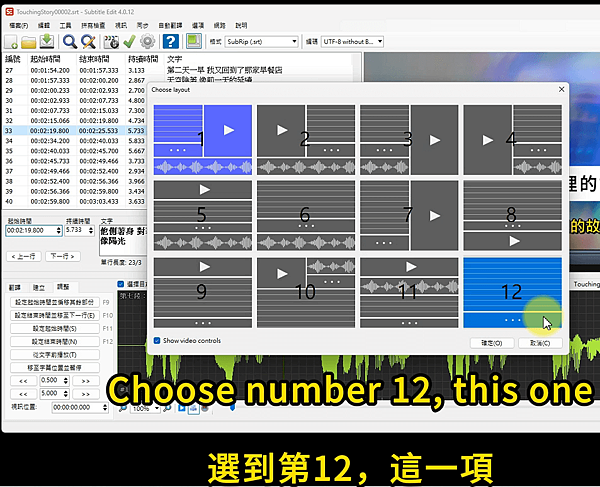Cancel dialog with 取消(C) button
This screenshot has width=600, height=487.
point(540,343)
